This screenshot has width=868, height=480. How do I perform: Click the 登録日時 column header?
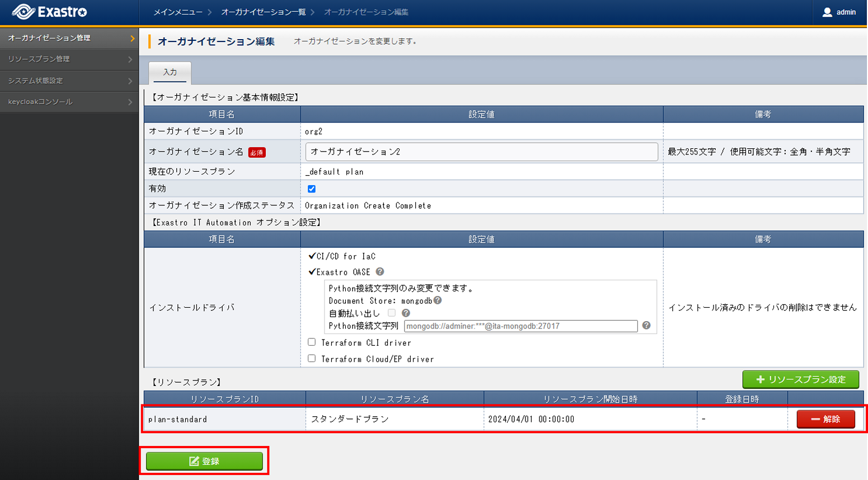(x=742, y=399)
